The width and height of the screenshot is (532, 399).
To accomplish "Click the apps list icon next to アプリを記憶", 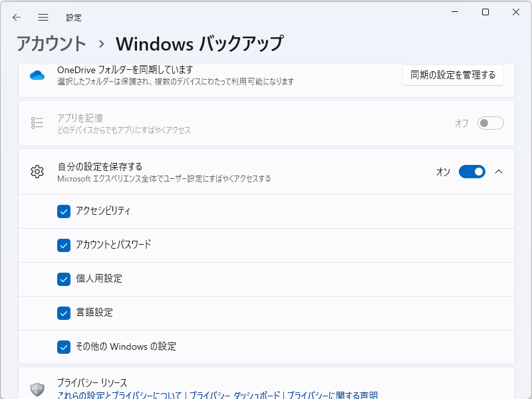I will pos(37,122).
